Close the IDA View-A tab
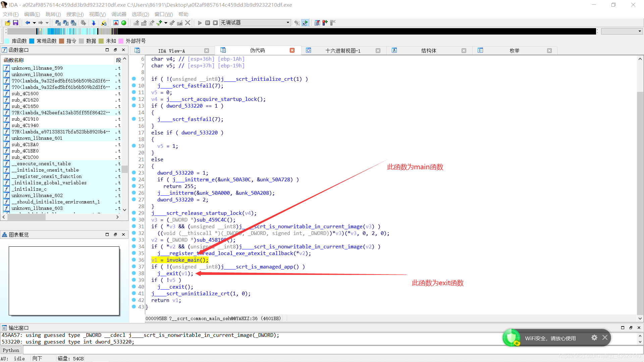644x362 pixels. click(x=207, y=51)
